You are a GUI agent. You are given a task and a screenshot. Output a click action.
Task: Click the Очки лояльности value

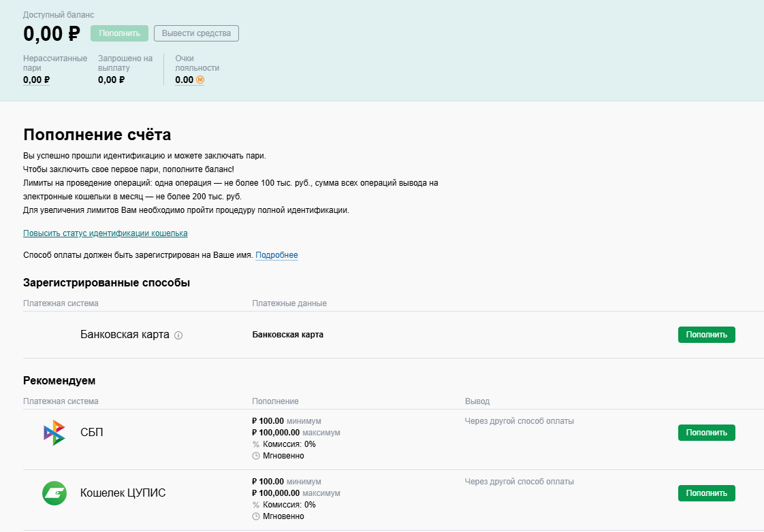[x=184, y=80]
